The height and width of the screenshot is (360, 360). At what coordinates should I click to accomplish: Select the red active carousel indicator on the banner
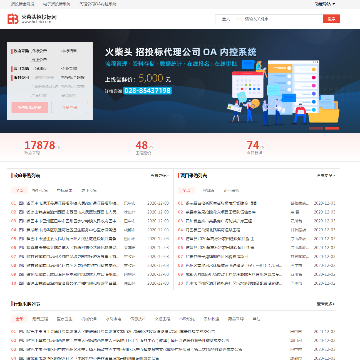[x=332, y=128]
